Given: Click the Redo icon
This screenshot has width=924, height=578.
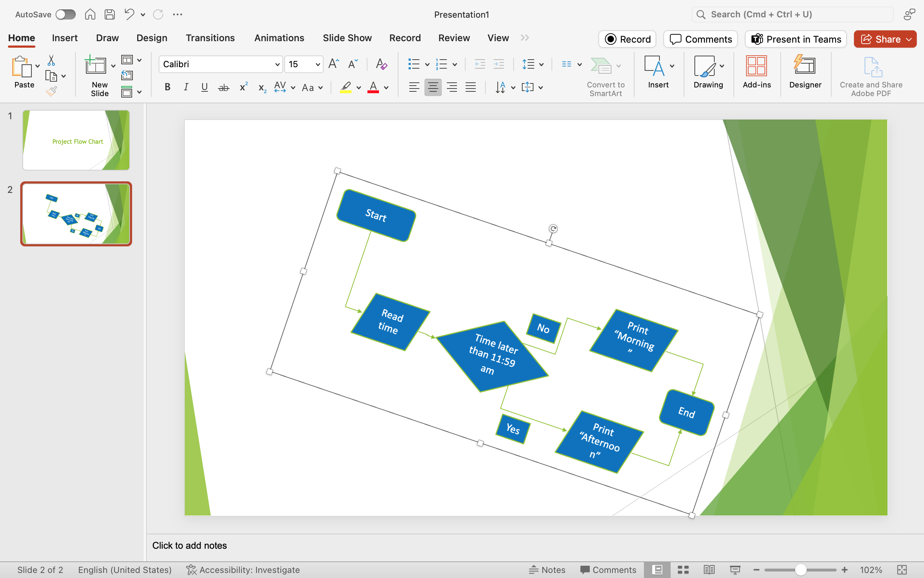Looking at the screenshot, I should (x=158, y=14).
